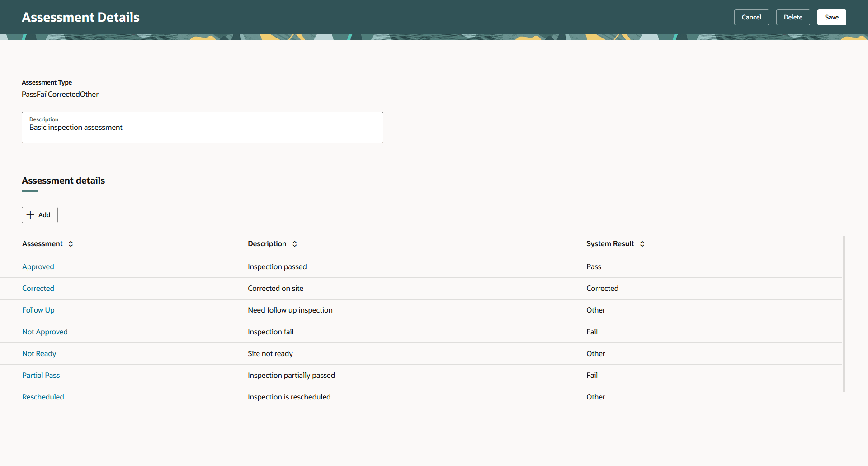The height and width of the screenshot is (466, 868).
Task: Open the Not Approved assessment link
Action: point(45,332)
